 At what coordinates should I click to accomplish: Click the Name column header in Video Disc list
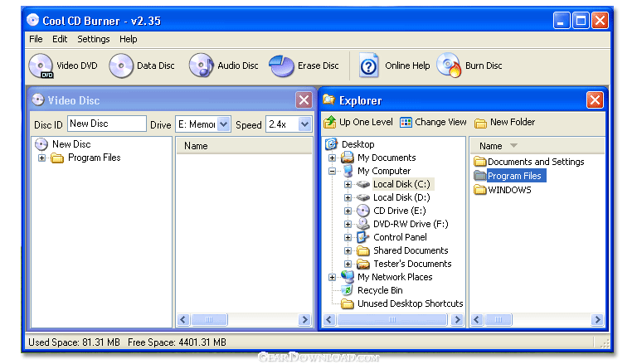pyautogui.click(x=244, y=146)
